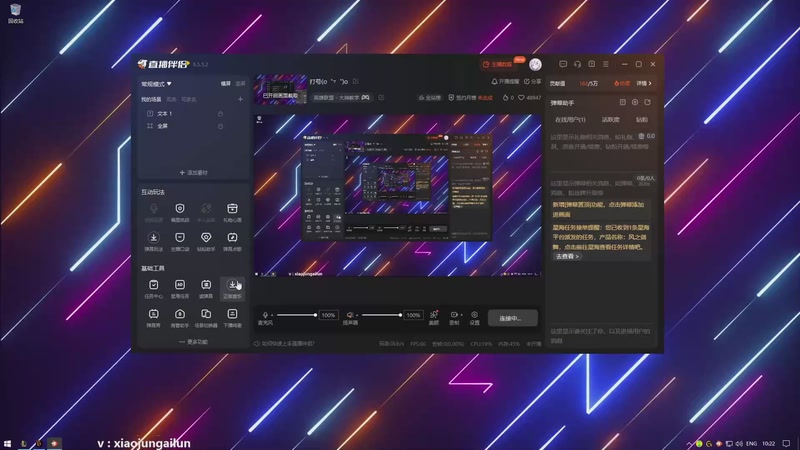The image size is (800, 450).
Task: Click the stream cover thumbnail
Action: [280, 89]
